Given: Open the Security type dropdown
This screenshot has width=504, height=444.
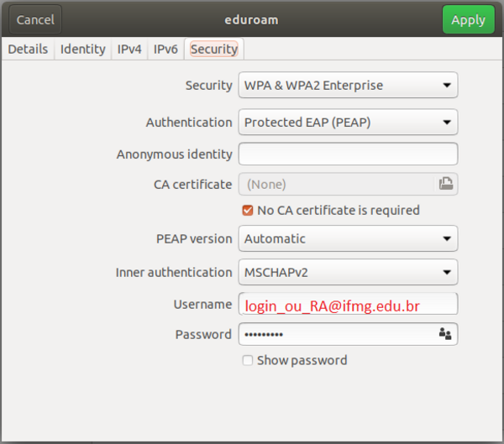Looking at the screenshot, I should pyautogui.click(x=348, y=85).
